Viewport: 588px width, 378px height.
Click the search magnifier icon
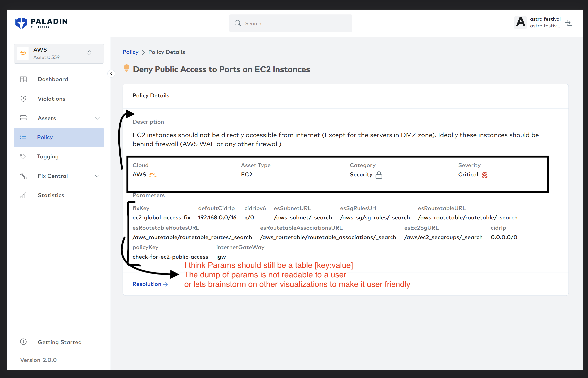tap(238, 23)
